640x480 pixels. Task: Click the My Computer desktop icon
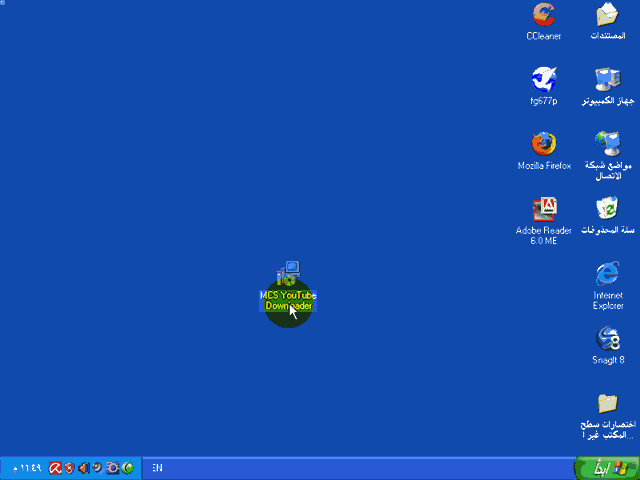[x=607, y=79]
